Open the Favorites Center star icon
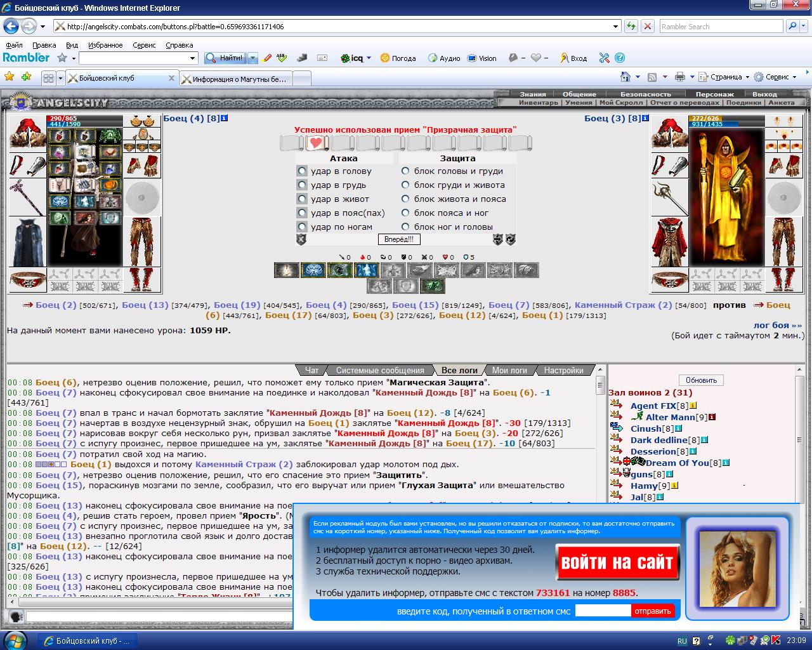This screenshot has height=650, width=812. pos(10,77)
